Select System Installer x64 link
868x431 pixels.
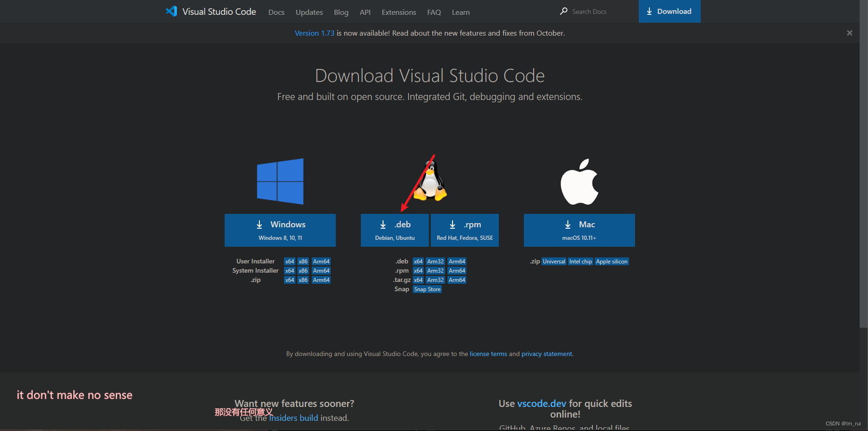pos(289,271)
